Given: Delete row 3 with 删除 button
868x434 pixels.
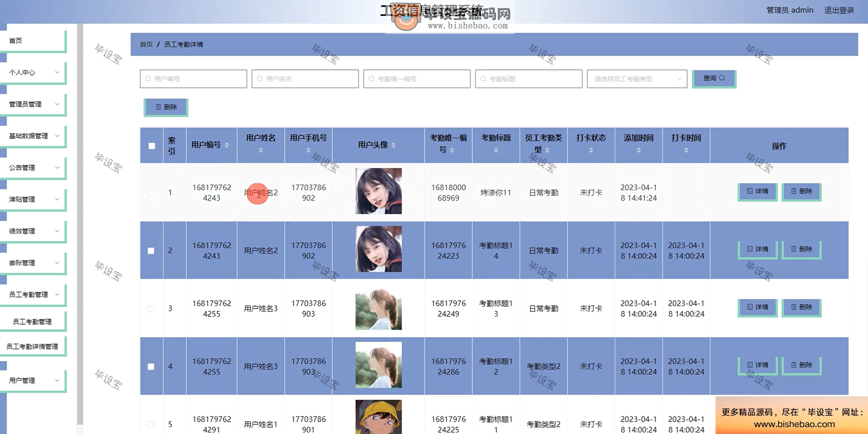Looking at the screenshot, I should tap(801, 308).
